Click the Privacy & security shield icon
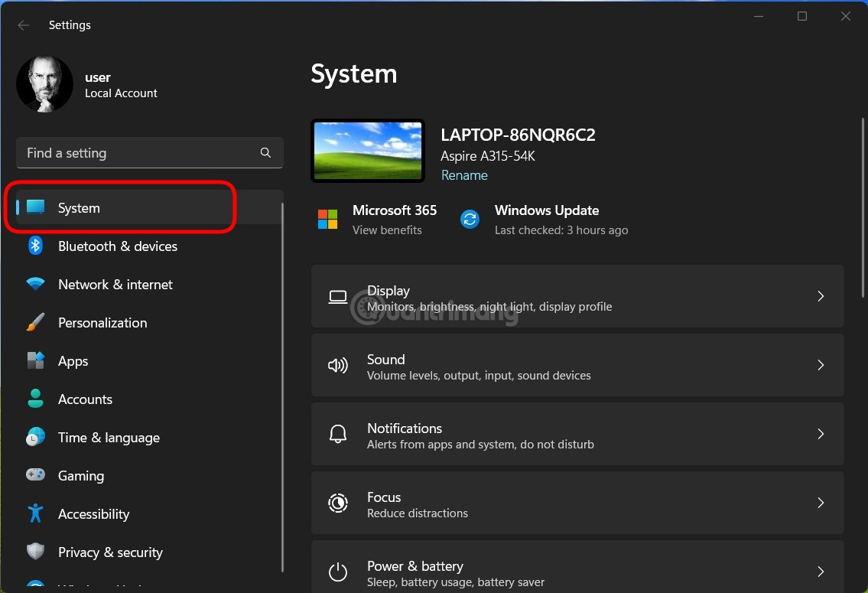The width and height of the screenshot is (868, 593). coord(35,552)
